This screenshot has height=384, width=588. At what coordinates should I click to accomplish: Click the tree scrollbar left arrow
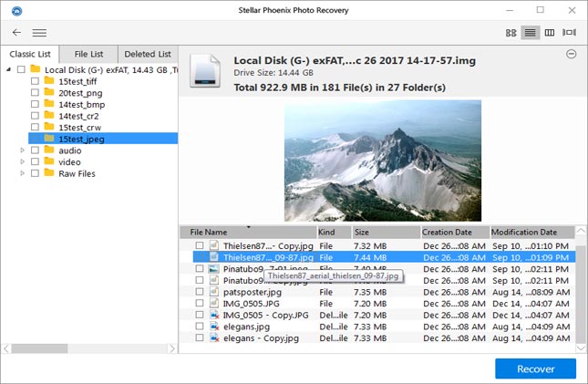click(6, 348)
